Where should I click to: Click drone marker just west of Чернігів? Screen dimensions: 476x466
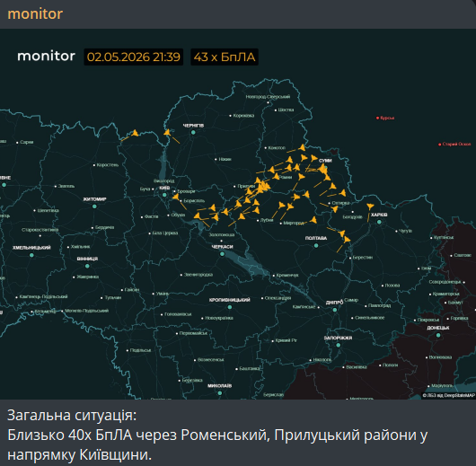pyautogui.click(x=167, y=132)
